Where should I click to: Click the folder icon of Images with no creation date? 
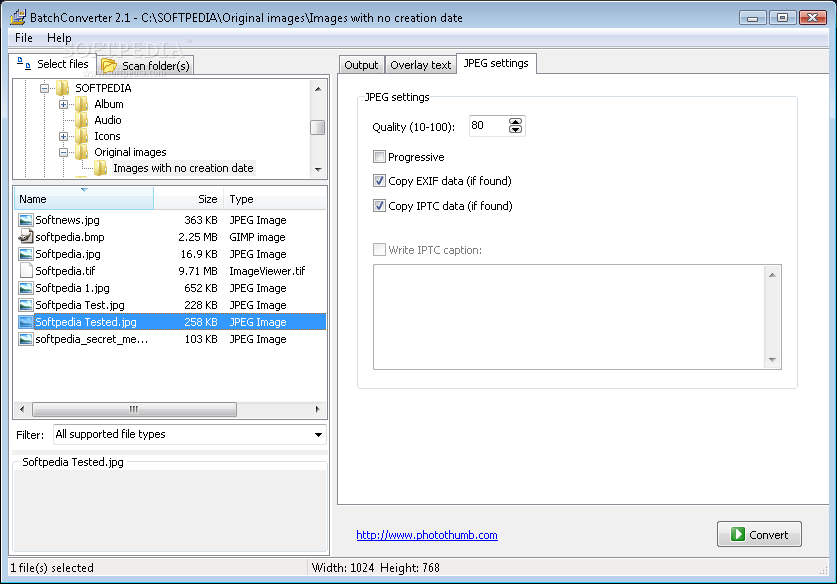tap(101, 168)
